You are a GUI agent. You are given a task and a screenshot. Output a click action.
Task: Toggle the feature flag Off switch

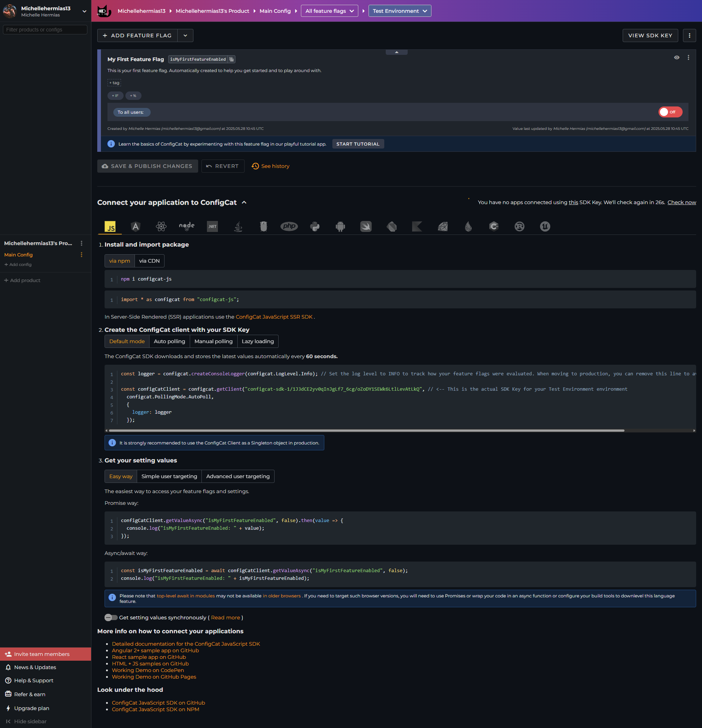(670, 112)
